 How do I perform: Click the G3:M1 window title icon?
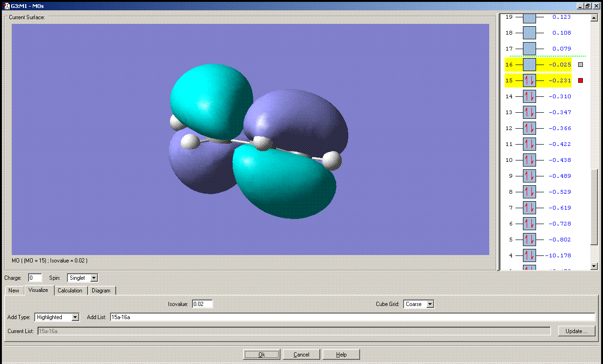6,6
